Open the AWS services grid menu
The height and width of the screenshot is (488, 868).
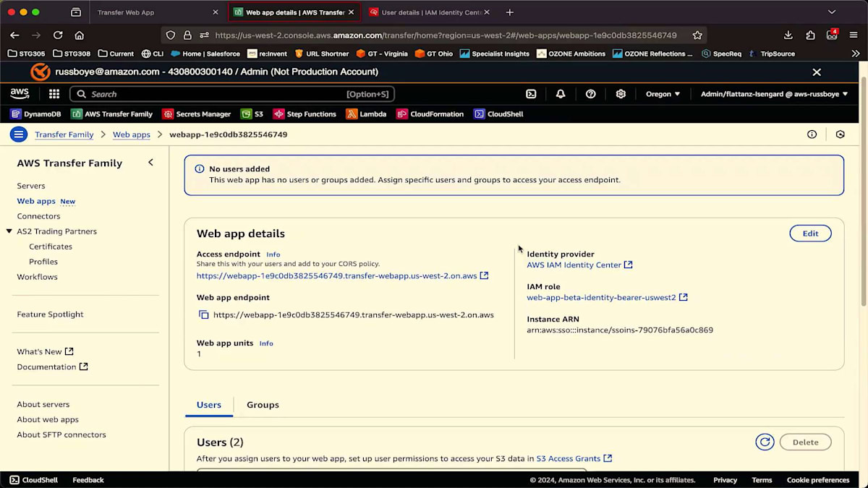[x=54, y=94]
